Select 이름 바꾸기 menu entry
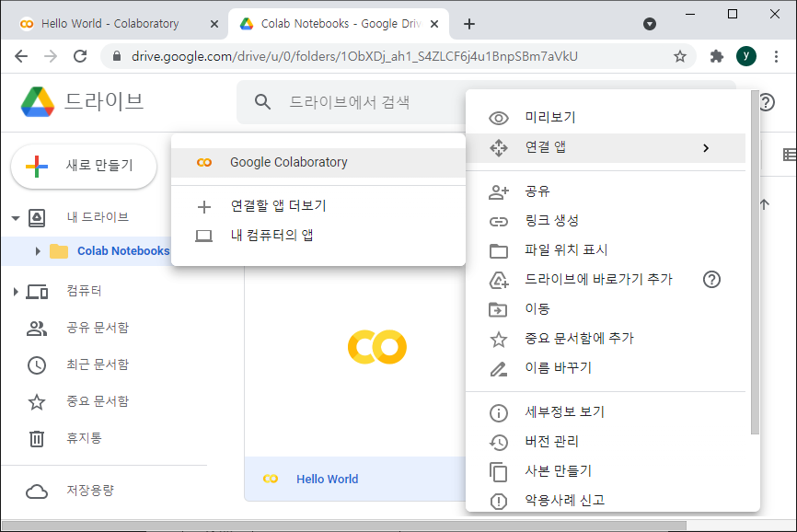The image size is (797, 532). (x=606, y=368)
